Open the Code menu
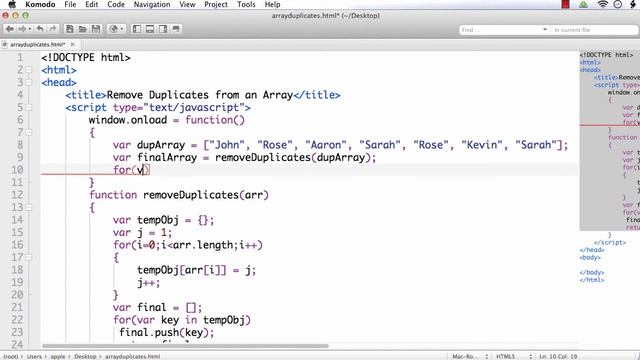Image resolution: width=640 pixels, height=360 pixels. tap(116, 4)
